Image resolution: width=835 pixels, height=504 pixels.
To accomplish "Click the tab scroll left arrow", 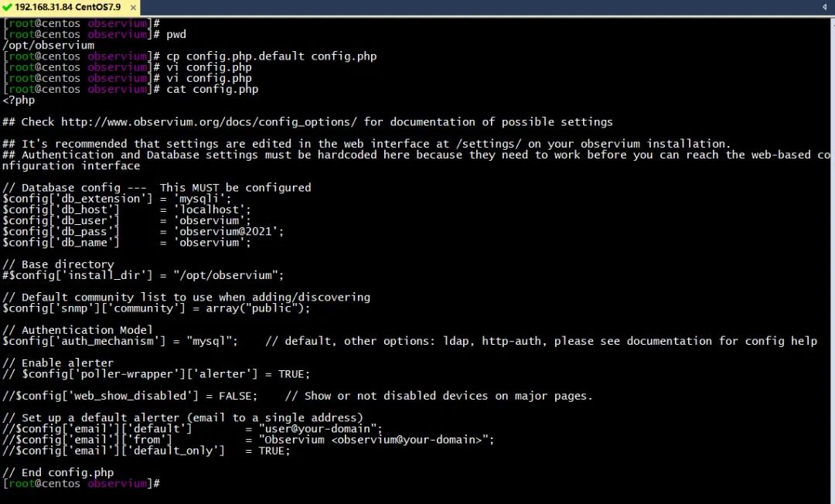I will point(824,7).
